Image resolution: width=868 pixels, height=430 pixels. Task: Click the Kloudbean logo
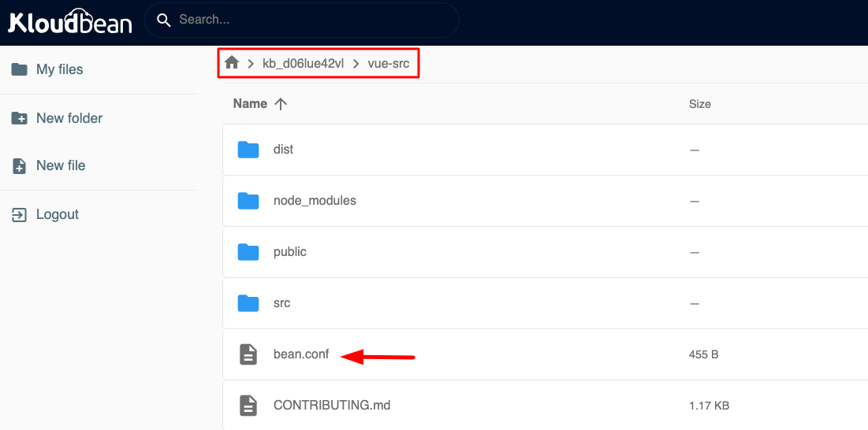click(x=70, y=21)
